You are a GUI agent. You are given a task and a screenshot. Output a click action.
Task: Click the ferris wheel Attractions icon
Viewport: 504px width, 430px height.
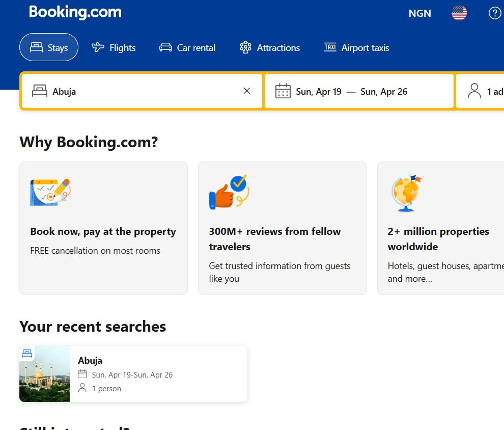245,47
